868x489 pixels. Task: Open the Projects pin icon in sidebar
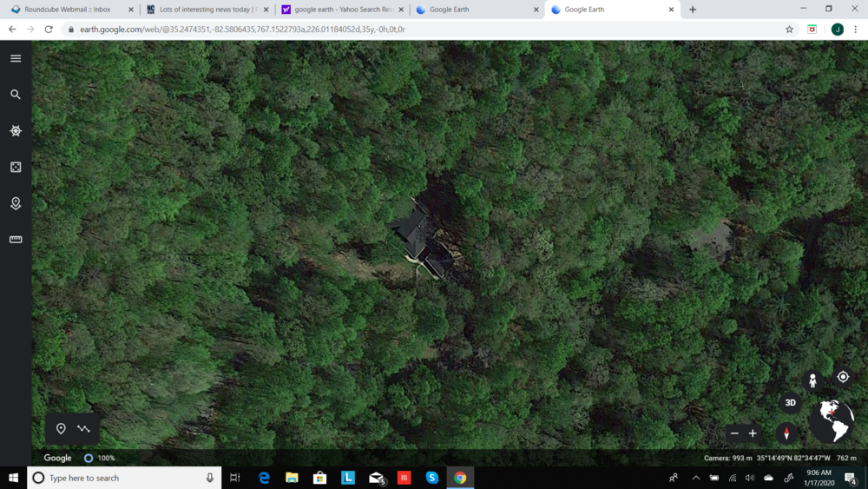click(16, 203)
